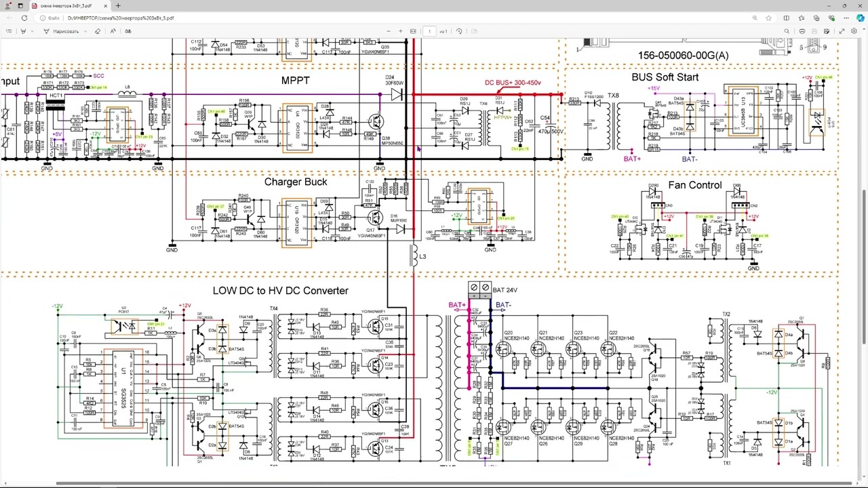Screen dimensions: 868x488
Task: Open the favorites list
Action: [802, 18]
